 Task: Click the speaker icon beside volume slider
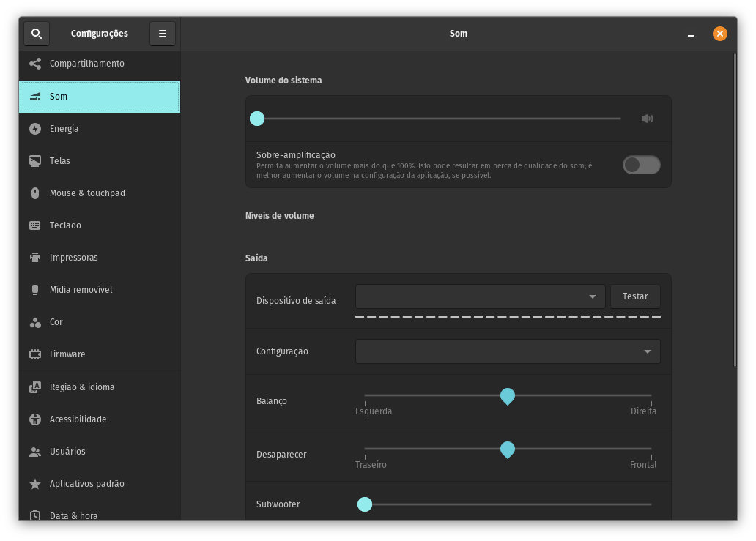pyautogui.click(x=647, y=119)
